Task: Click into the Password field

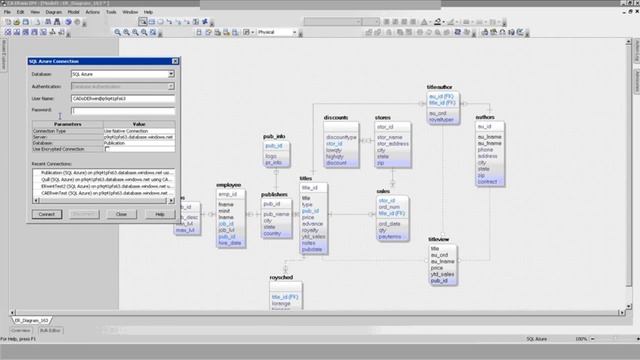Action: click(x=123, y=111)
